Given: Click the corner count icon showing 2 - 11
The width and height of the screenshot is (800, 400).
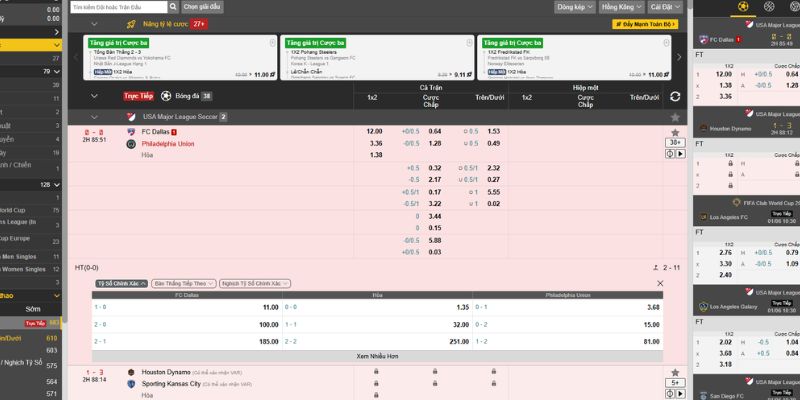Looking at the screenshot, I should click(x=656, y=268).
